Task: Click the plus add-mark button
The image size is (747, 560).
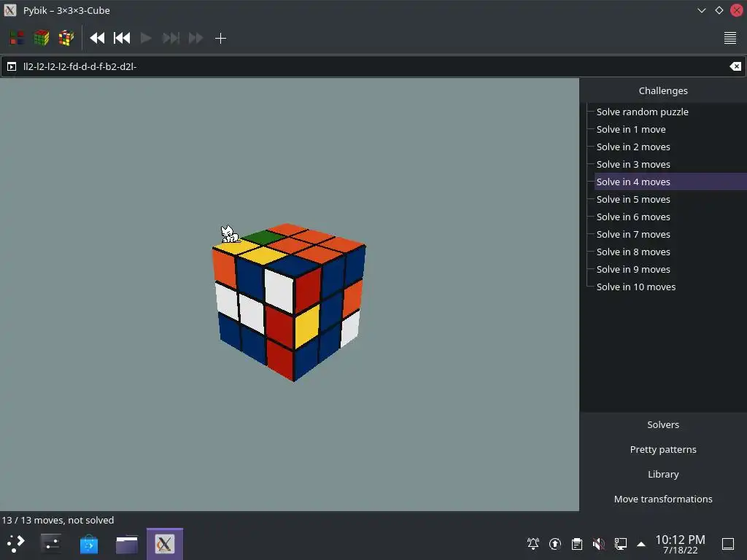Action: tap(220, 38)
